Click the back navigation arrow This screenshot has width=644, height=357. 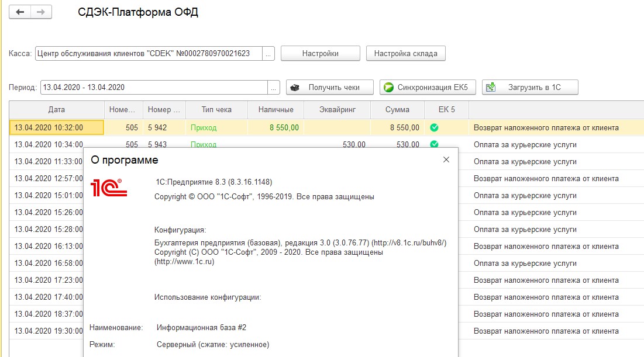[x=20, y=12]
